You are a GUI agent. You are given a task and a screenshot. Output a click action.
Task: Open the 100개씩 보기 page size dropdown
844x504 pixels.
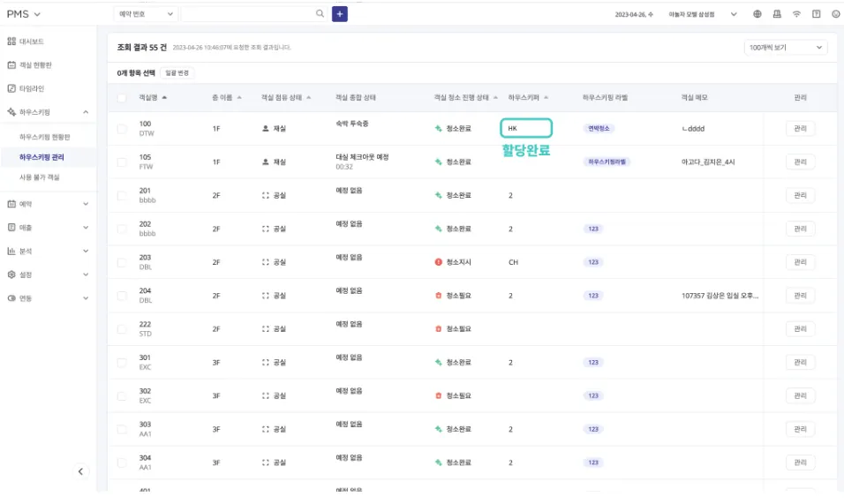tap(786, 47)
